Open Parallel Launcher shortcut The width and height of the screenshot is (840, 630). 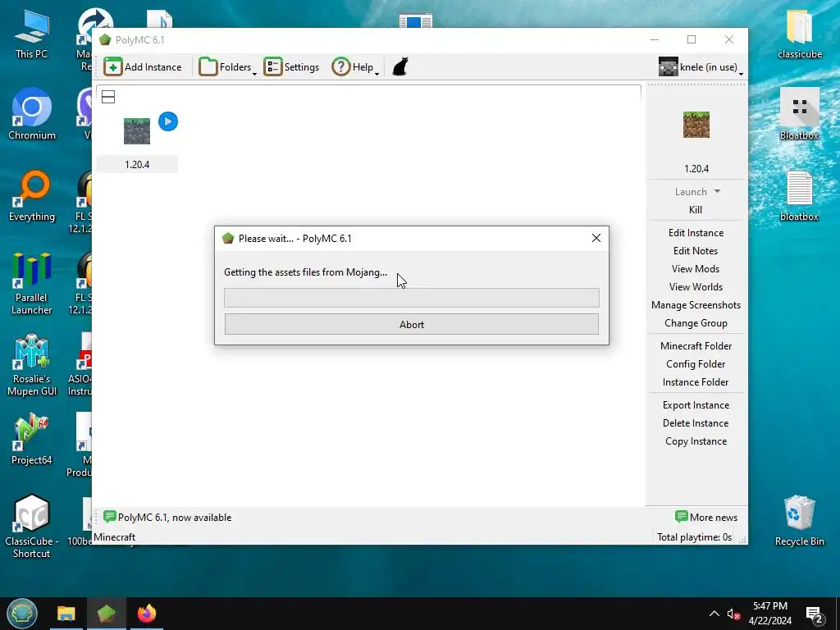(32, 284)
